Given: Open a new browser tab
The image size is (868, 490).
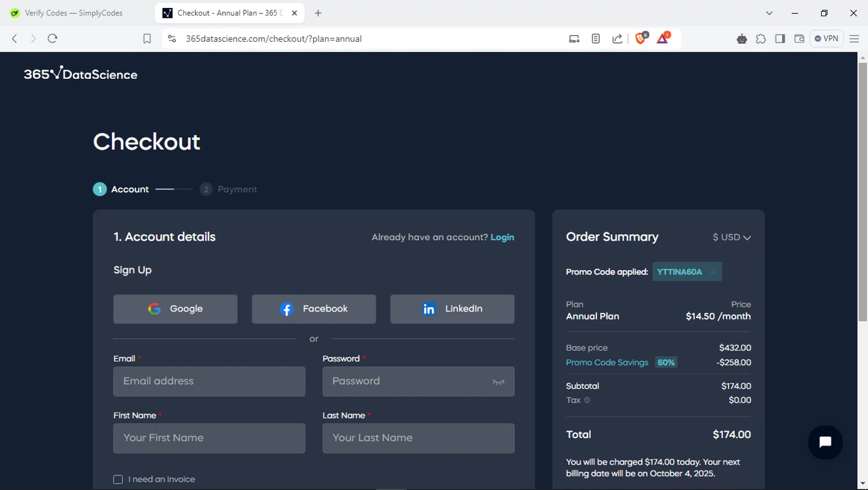Looking at the screenshot, I should coord(318,13).
